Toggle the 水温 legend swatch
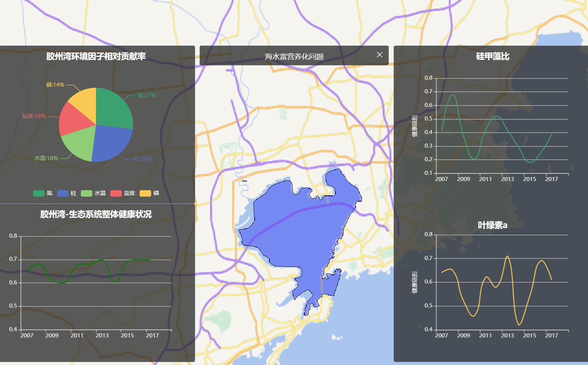This screenshot has height=365, width=588. pos(86,193)
